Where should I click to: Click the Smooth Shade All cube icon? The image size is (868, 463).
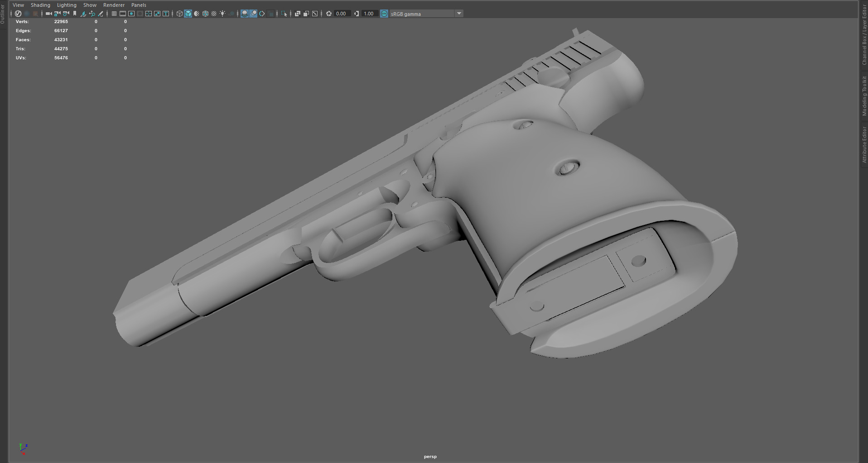click(x=188, y=14)
